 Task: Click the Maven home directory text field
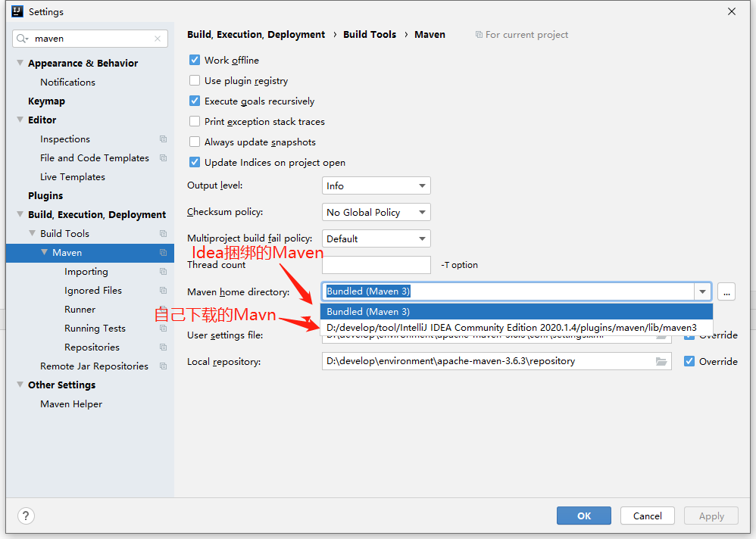pos(508,291)
